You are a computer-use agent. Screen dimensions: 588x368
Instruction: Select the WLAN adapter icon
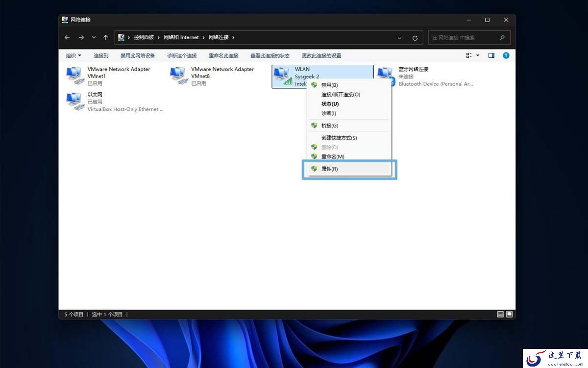[283, 76]
